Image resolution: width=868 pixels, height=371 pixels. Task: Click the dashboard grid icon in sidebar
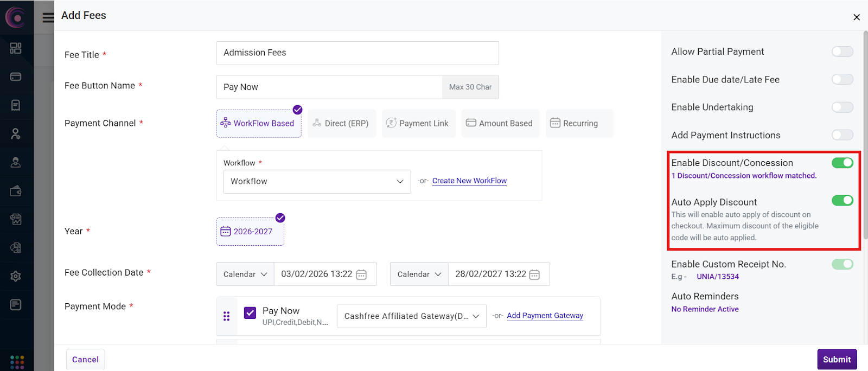tap(16, 48)
